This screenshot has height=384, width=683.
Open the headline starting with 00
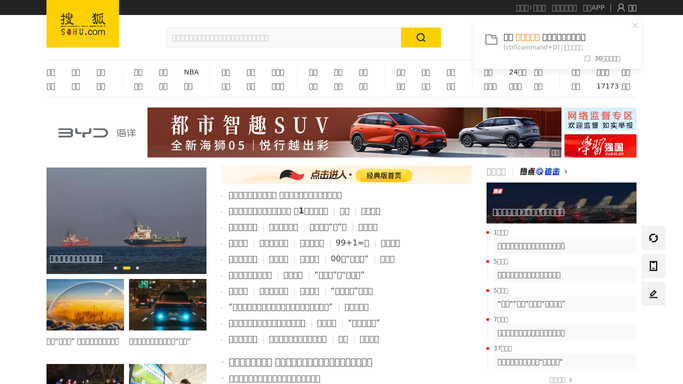(x=349, y=259)
